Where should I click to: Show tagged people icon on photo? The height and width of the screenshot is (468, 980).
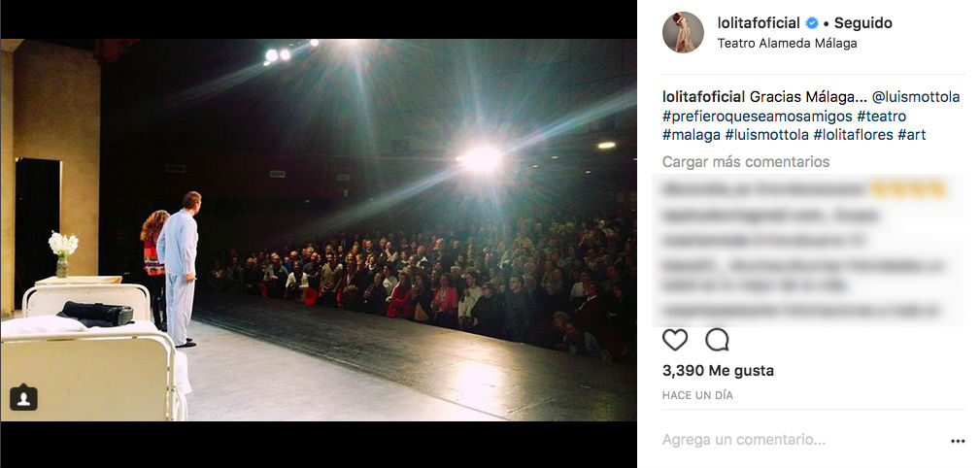(x=23, y=397)
